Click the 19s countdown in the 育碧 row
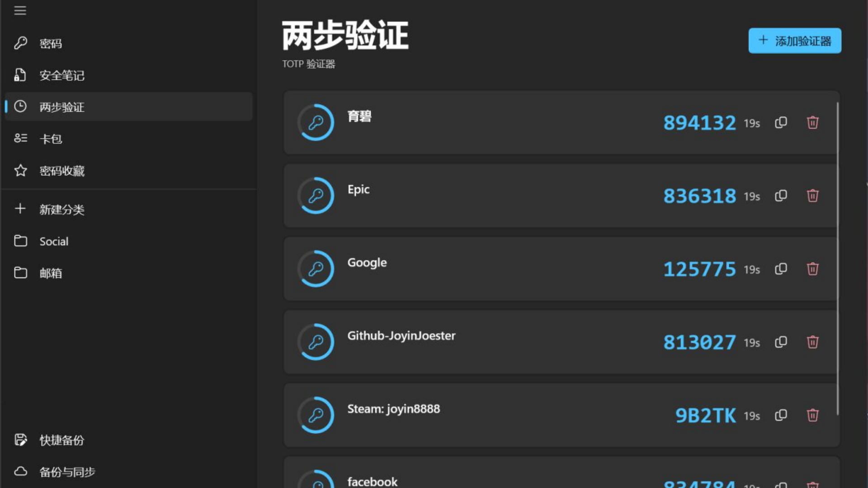 tap(752, 123)
